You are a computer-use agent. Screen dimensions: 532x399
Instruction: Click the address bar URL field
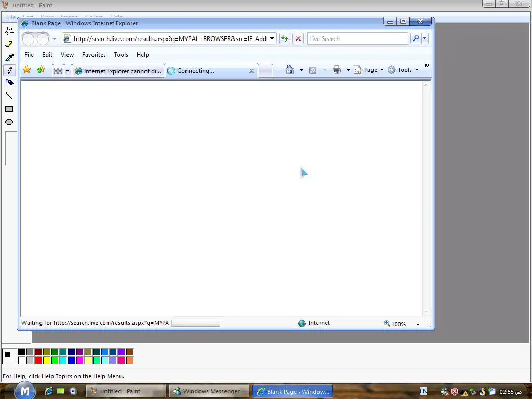tap(170, 38)
